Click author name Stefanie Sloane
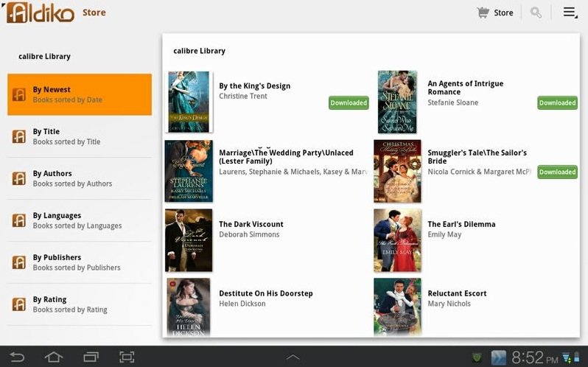Viewport: 588px width, 367px height. pyautogui.click(x=453, y=102)
